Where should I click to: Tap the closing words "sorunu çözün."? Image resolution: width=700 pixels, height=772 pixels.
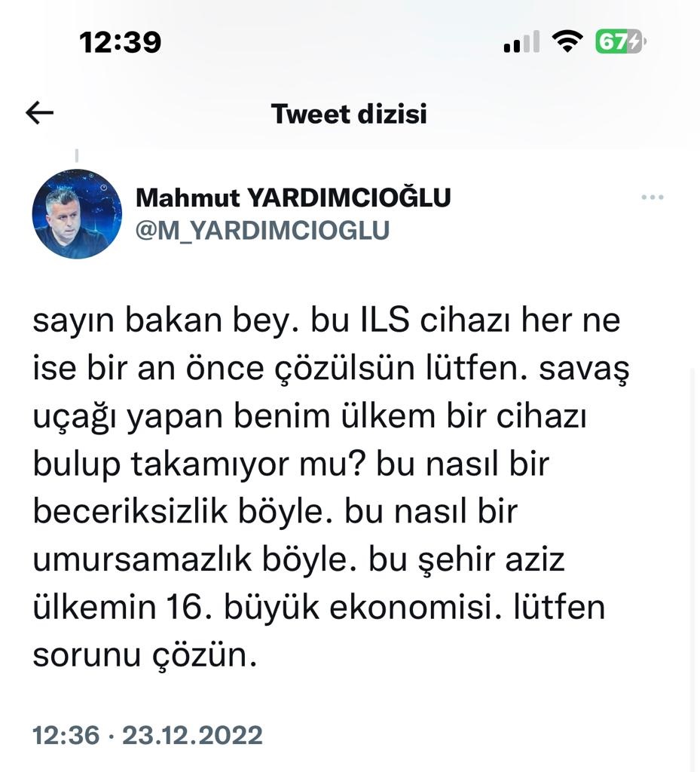145,655
